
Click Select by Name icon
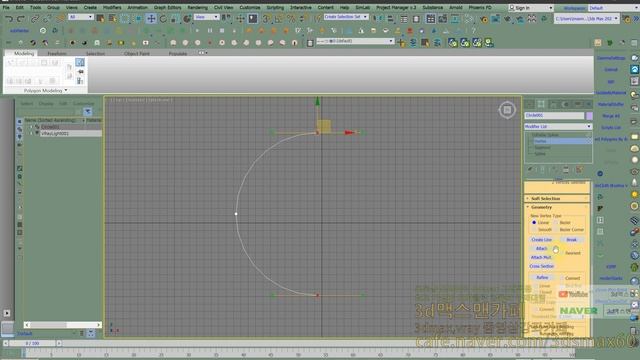click(112, 18)
